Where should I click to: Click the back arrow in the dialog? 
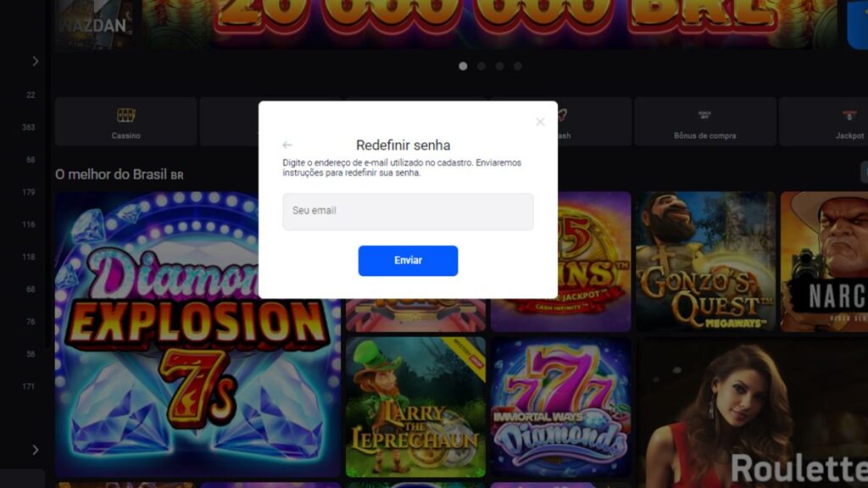[287, 145]
